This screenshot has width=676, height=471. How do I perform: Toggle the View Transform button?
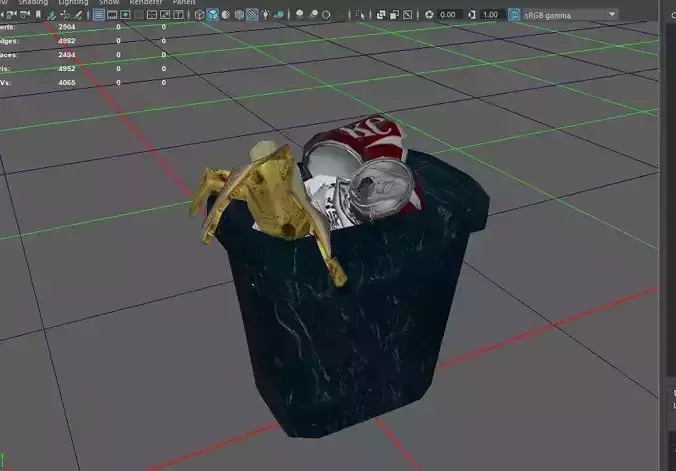click(514, 15)
